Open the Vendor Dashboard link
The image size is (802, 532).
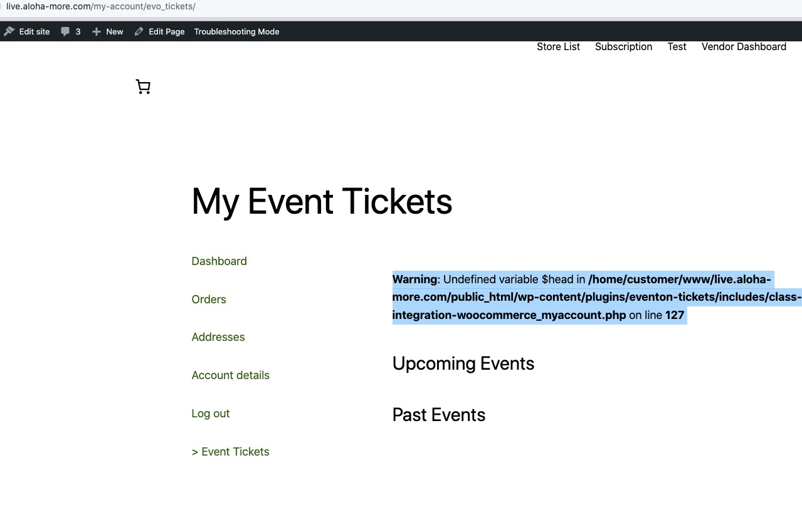[x=744, y=46]
